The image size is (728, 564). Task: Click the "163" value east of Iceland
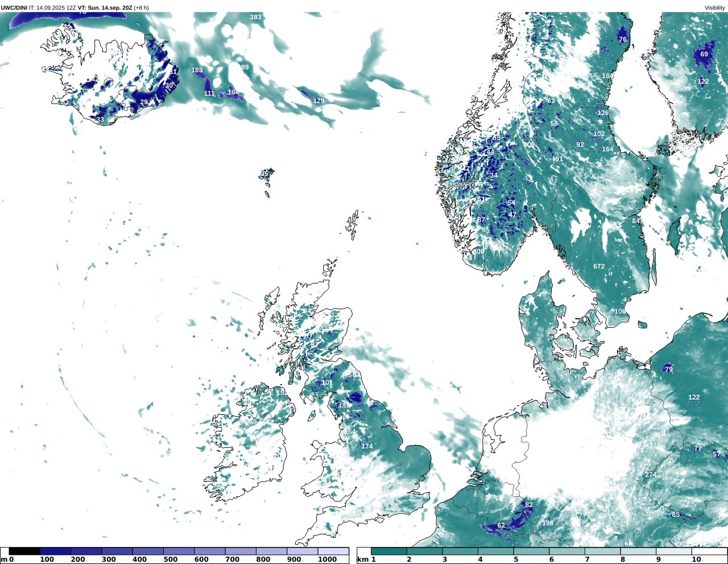(x=197, y=71)
